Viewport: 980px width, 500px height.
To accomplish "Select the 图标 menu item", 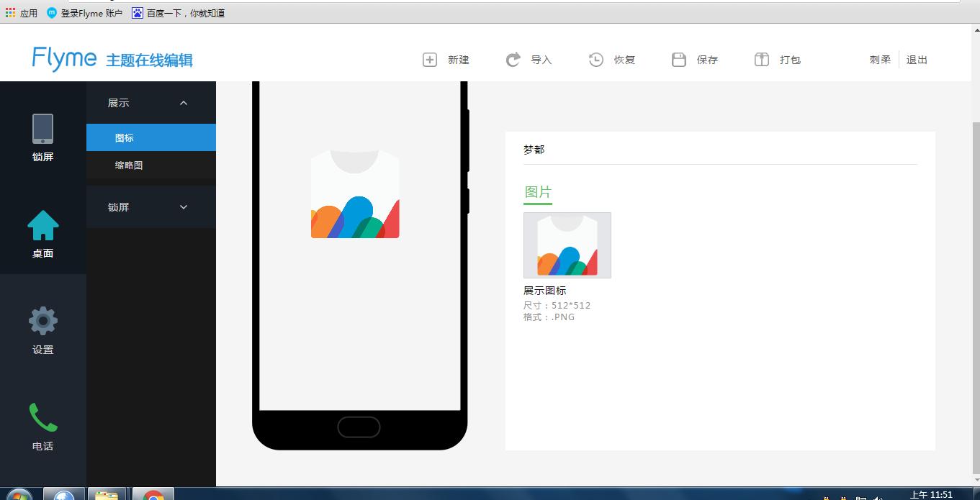I will [x=124, y=137].
